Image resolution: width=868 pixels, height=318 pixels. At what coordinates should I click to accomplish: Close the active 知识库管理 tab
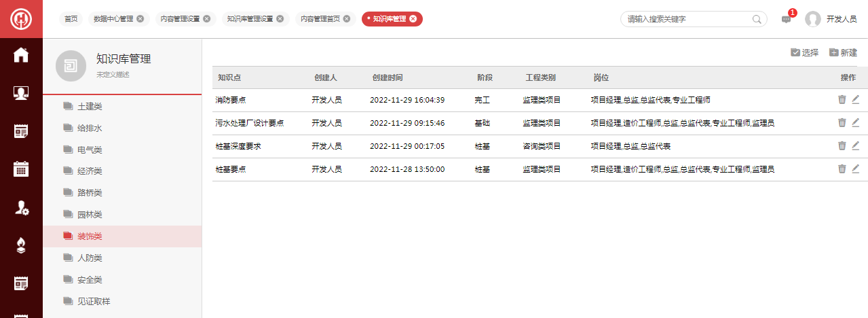point(413,19)
